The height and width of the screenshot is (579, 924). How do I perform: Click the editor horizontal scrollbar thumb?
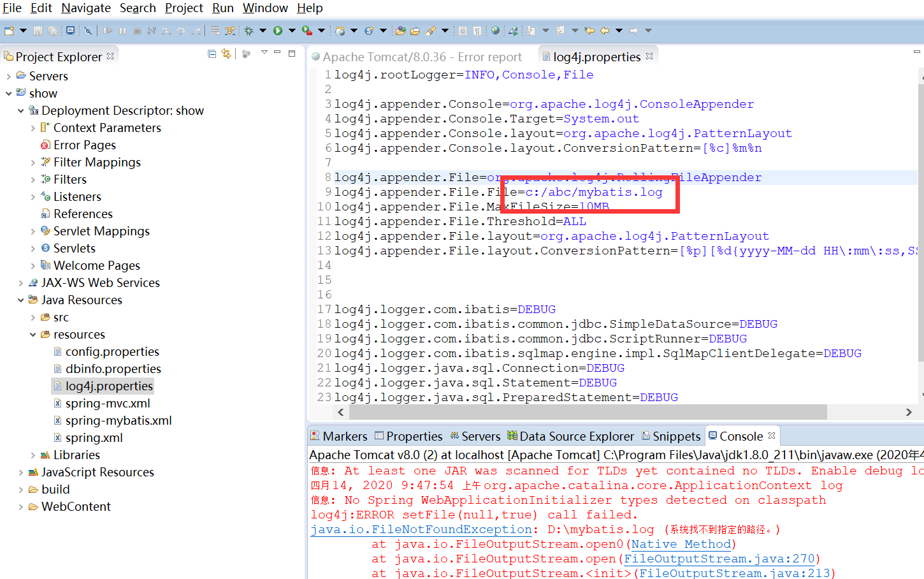click(x=588, y=412)
